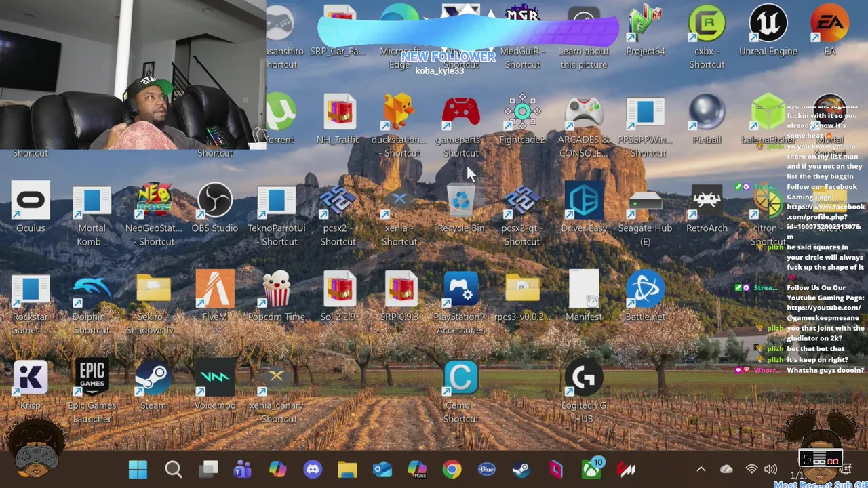Open Voicemod desktop icon
868x488 pixels.
tap(215, 378)
